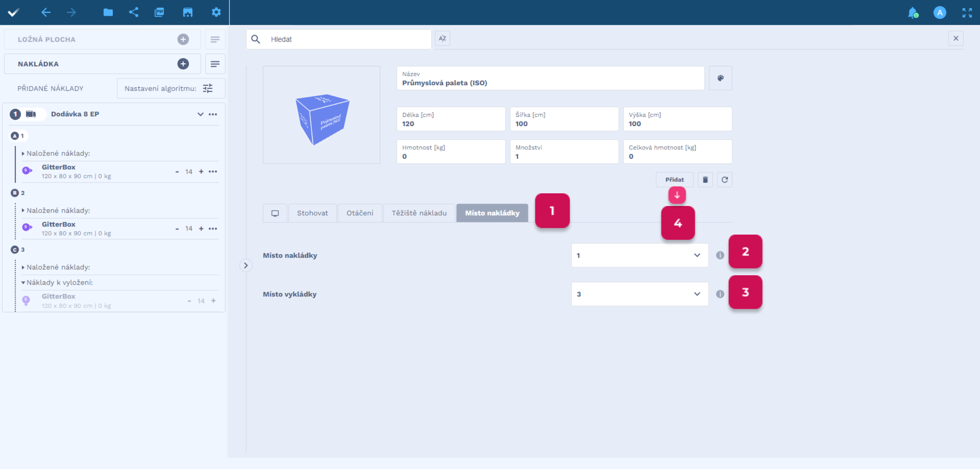The image size is (980, 469).
Task: Toggle fullscreen mode icon
Action: [x=967, y=13]
